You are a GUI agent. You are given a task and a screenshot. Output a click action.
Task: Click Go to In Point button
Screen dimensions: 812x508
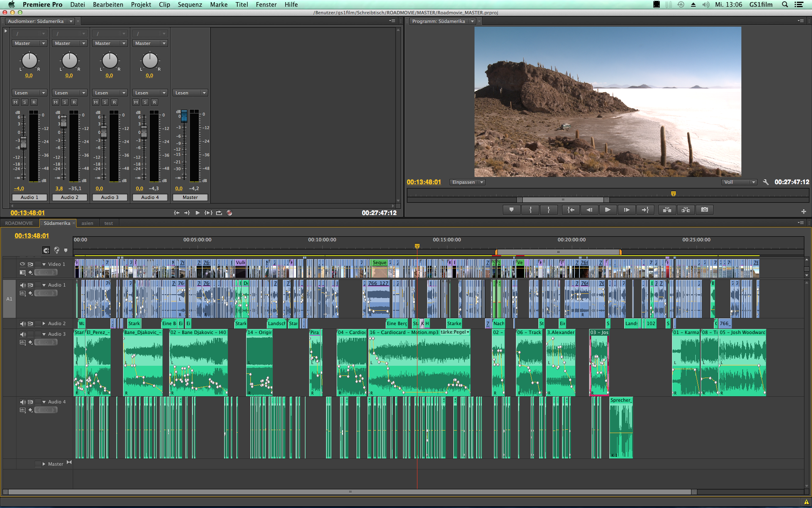[x=571, y=210]
